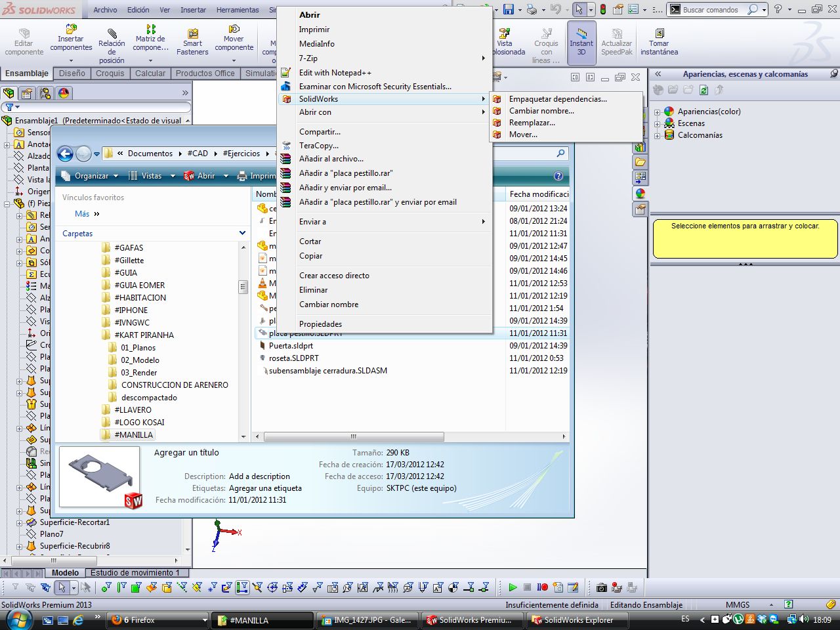Select the Relación de posición tool
840x630 pixels.
[x=112, y=46]
